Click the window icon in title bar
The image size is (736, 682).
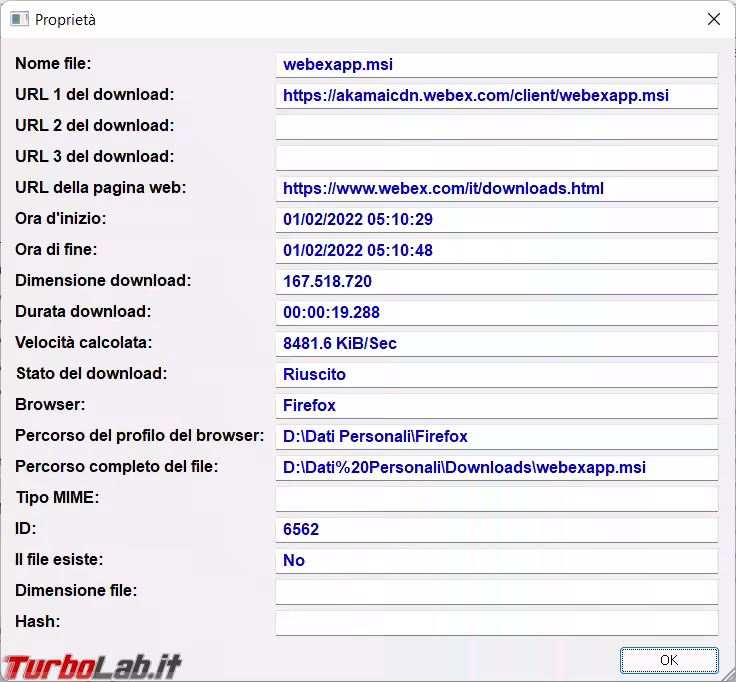click(x=18, y=19)
